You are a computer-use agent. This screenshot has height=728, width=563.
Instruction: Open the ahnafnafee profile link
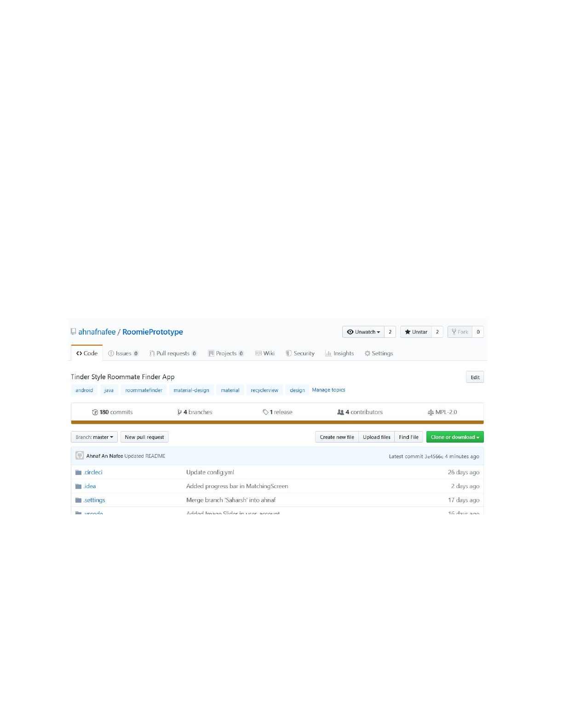[97, 332]
